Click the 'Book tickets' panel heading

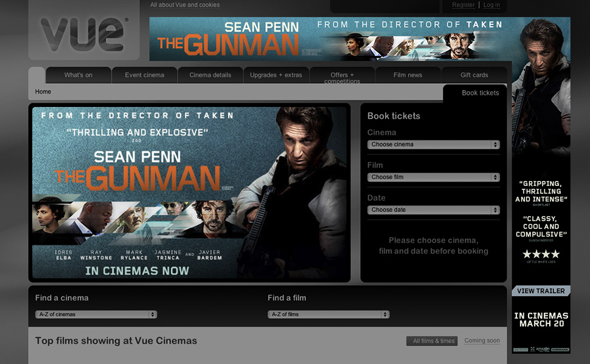pyautogui.click(x=394, y=116)
